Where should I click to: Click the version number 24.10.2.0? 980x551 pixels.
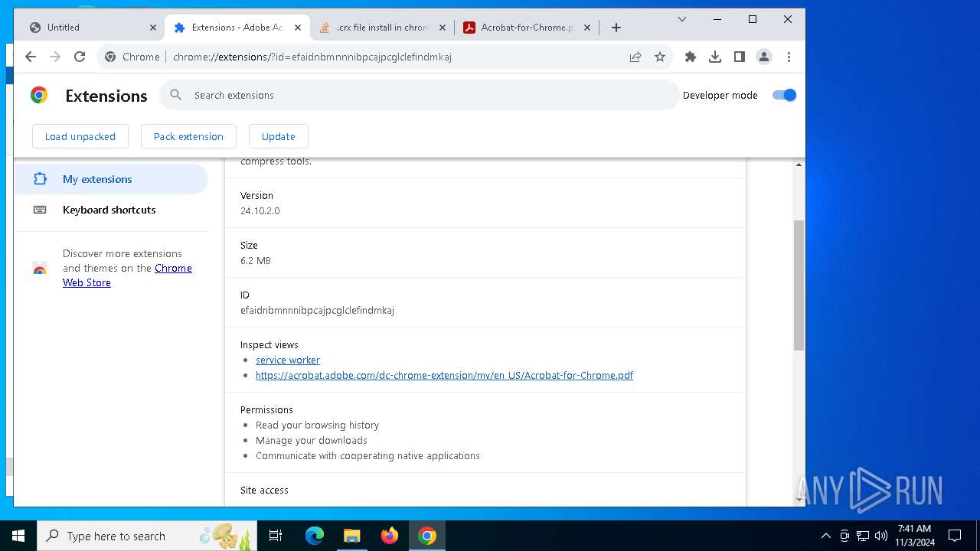tap(260, 210)
